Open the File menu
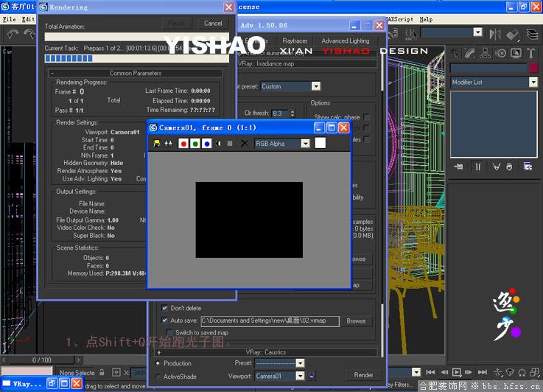 click(10, 19)
